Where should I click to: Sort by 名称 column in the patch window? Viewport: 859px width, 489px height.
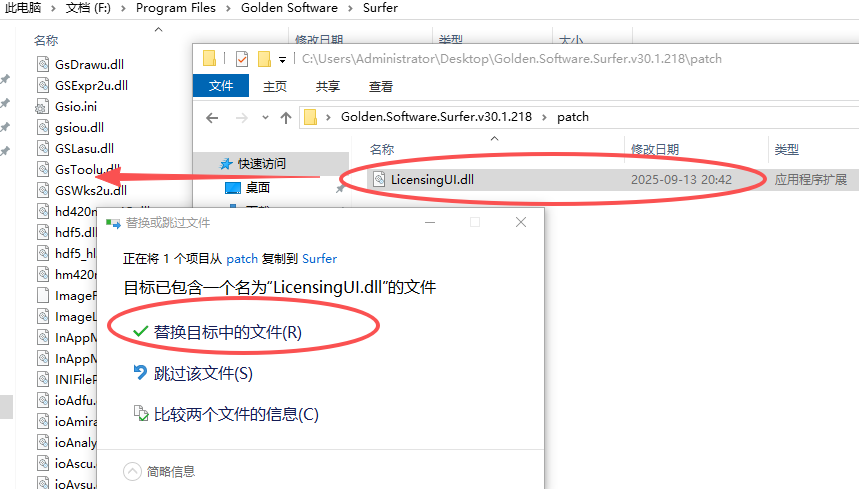(x=382, y=149)
